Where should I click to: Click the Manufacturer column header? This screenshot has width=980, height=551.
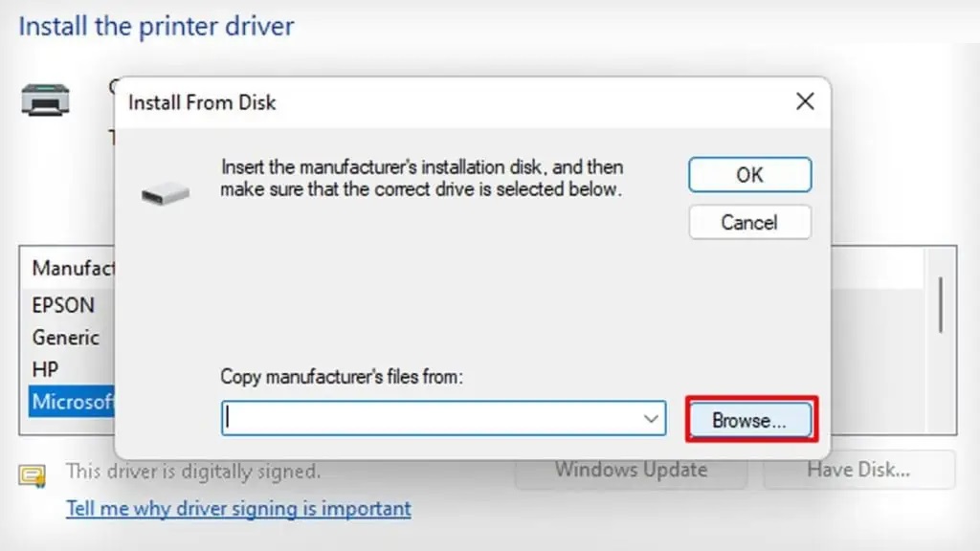(73, 268)
